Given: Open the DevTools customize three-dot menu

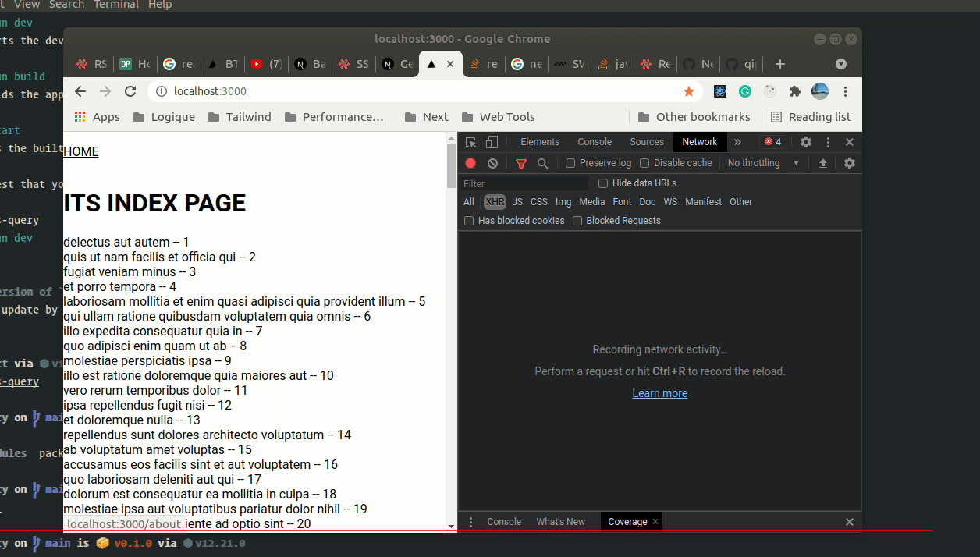Looking at the screenshot, I should pos(828,142).
